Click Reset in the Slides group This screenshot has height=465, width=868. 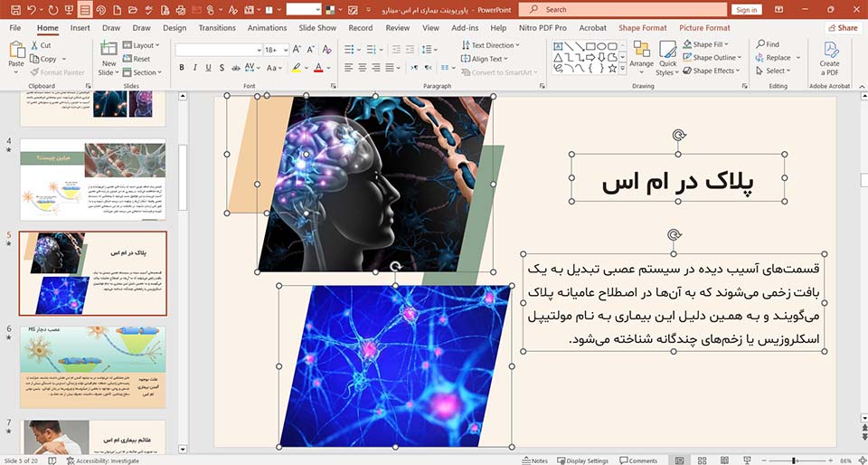137,59
